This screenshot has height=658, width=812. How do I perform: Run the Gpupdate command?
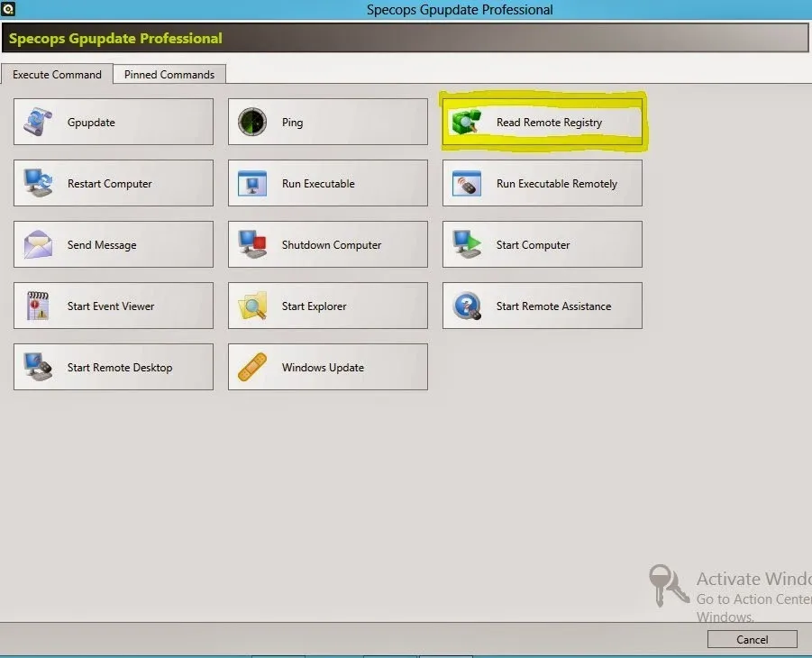click(114, 122)
